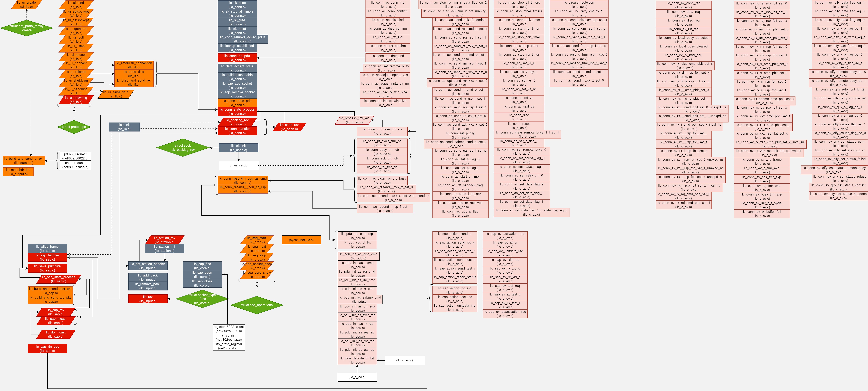Viewport: 868px width, 391px height.
Task: Click the struct seq_operations diamond
Action: [x=257, y=305]
